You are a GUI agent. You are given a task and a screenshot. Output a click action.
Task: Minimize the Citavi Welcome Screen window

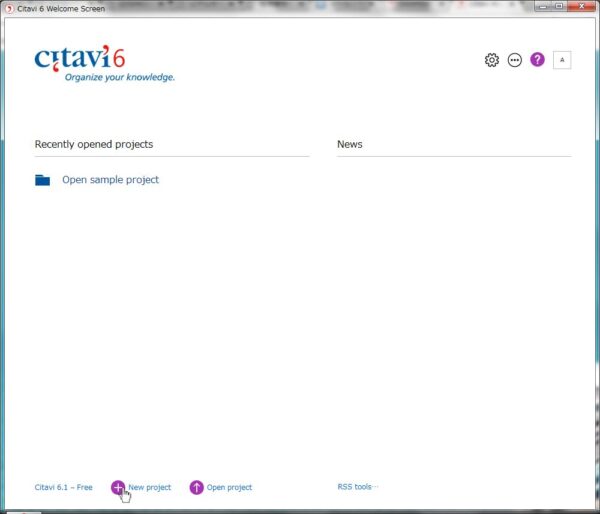coord(543,7)
